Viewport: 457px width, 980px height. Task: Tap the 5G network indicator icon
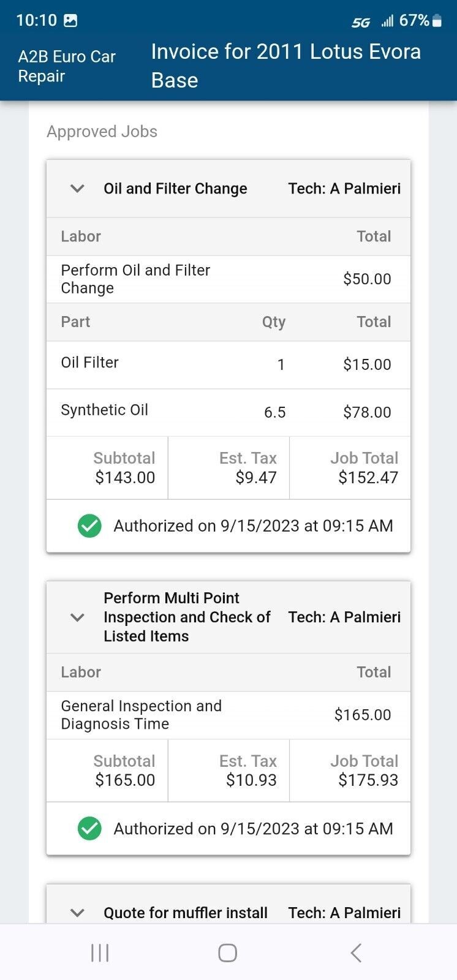[361, 23]
